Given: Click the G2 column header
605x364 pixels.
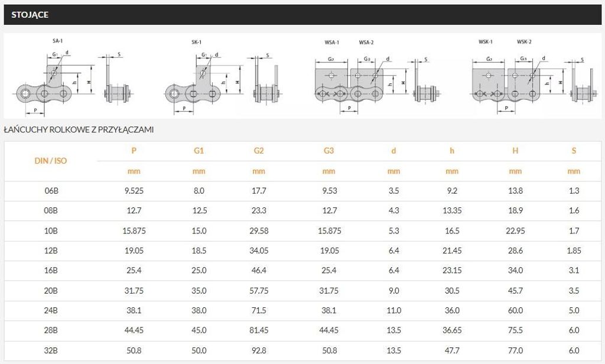Looking at the screenshot, I should tap(259, 151).
